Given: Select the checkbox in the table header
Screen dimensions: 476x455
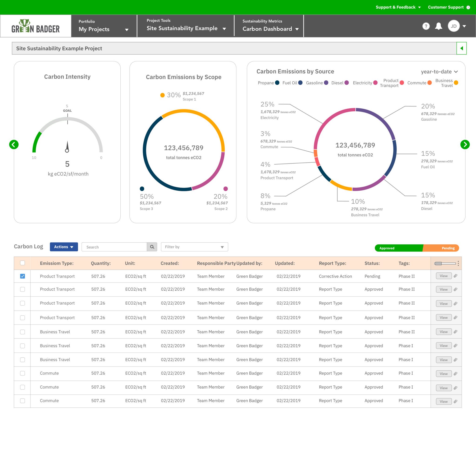Looking at the screenshot, I should coord(23,263).
